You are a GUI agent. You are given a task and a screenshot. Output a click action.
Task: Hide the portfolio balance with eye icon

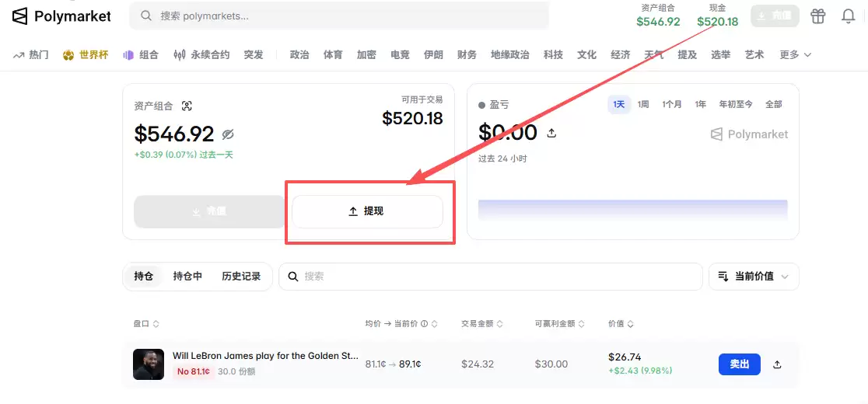pyautogui.click(x=228, y=134)
